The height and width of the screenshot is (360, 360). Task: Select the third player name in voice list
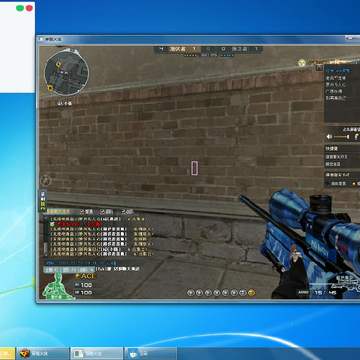pyautogui.click(x=336, y=85)
